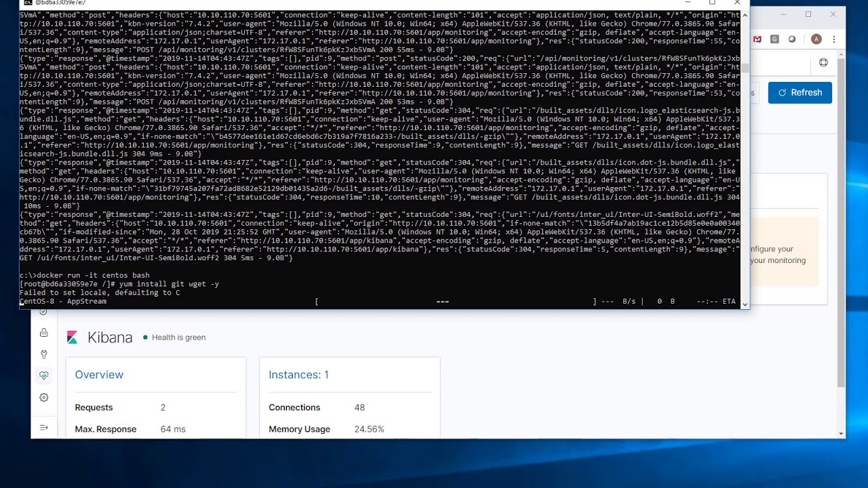The image size is (868, 488).
Task: Click the Kibana logo in the monitoring section
Action: (x=73, y=338)
